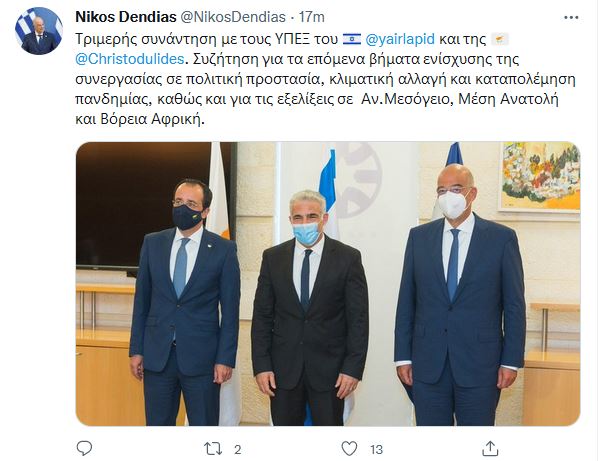Click the @NikosDendias handle
606x461 pixels.
pos(233,17)
